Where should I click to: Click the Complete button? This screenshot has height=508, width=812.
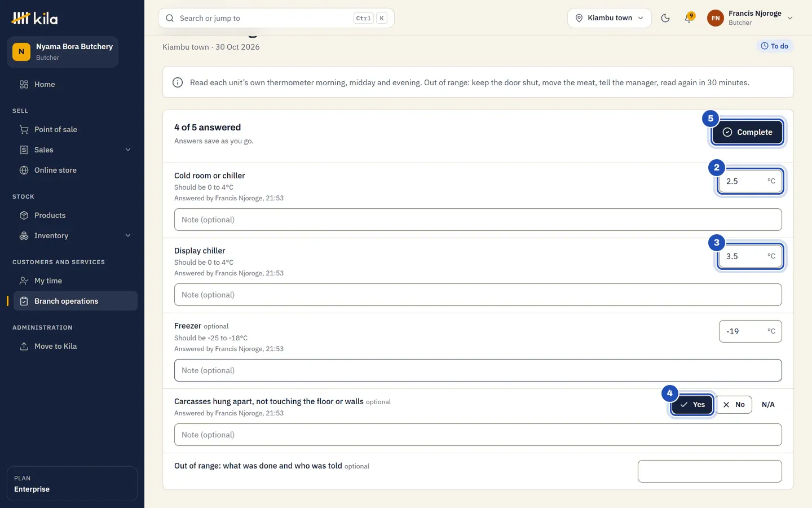(x=747, y=132)
